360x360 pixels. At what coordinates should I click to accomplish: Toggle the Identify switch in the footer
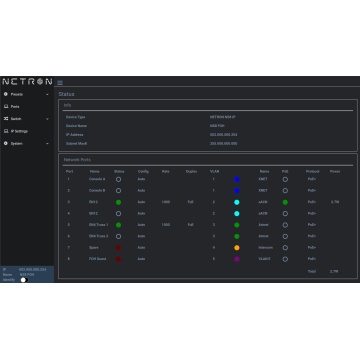pos(24,280)
